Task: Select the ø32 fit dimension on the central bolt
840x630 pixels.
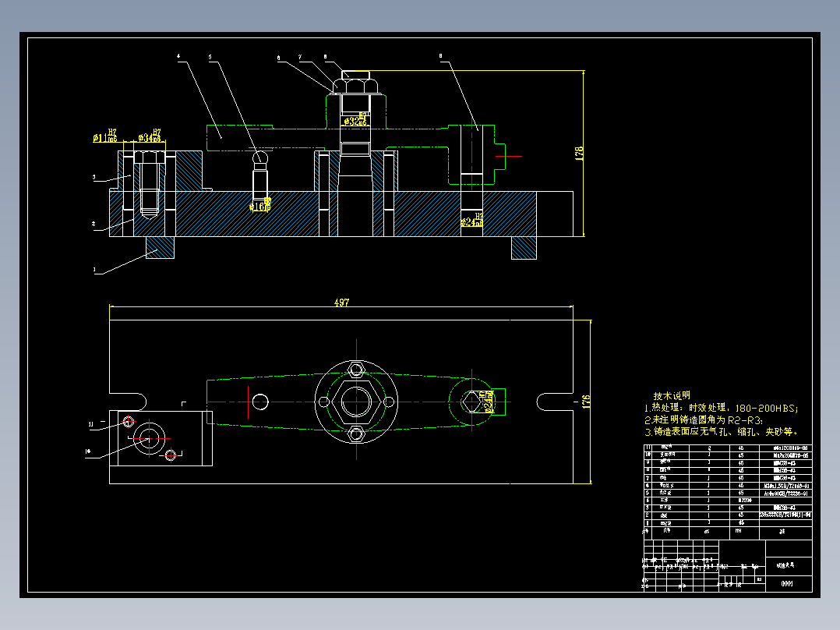Action: pyautogui.click(x=355, y=120)
